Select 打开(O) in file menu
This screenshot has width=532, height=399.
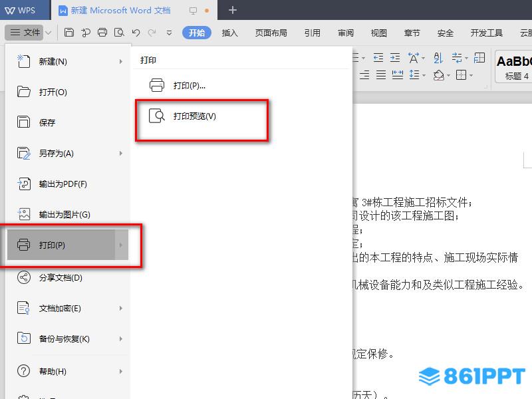[x=68, y=92]
